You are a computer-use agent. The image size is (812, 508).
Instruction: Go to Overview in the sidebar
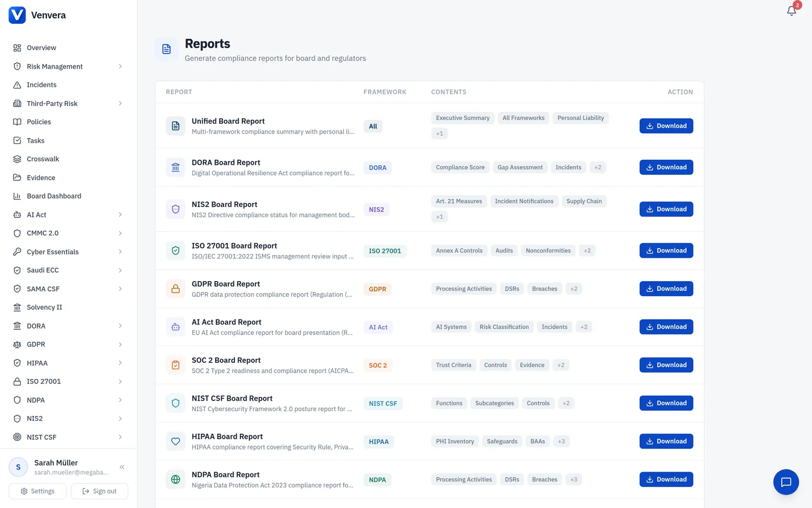tap(68, 48)
